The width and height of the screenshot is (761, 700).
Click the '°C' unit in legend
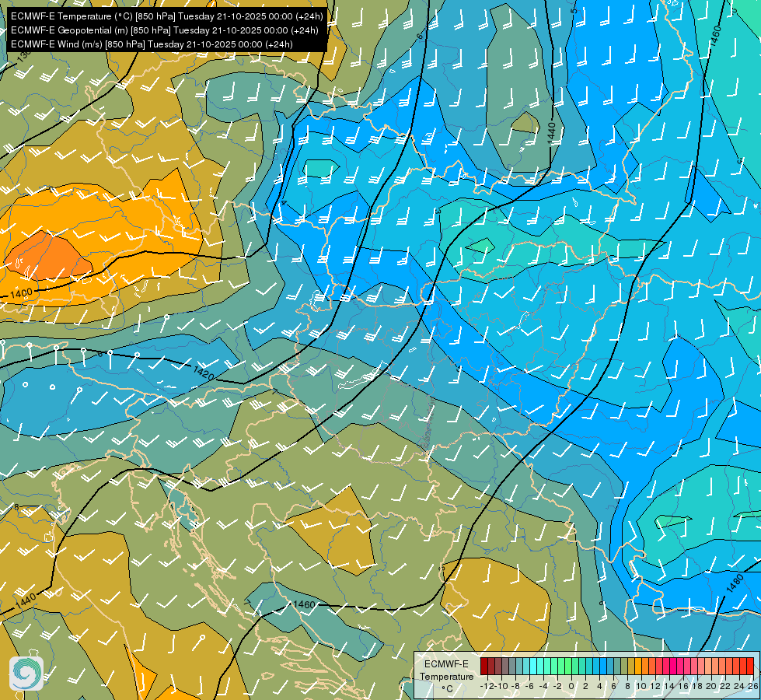448,689
